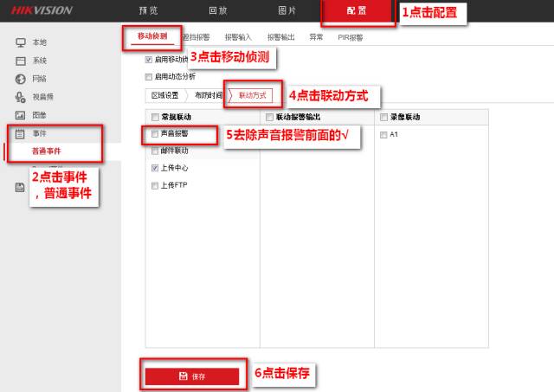The image size is (554, 392).
Task: Switch to the 回放 (Playback) top tab
Action: tap(219, 11)
